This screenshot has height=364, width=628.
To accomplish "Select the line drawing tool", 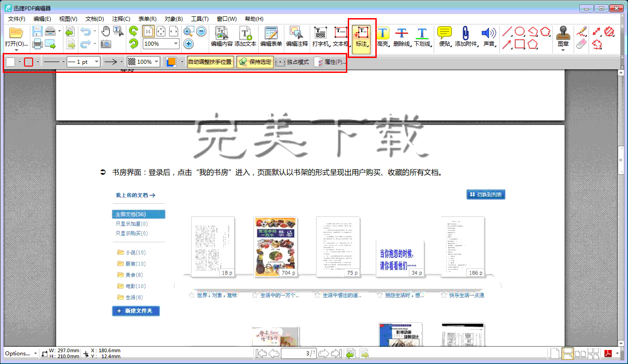I will 507,31.
